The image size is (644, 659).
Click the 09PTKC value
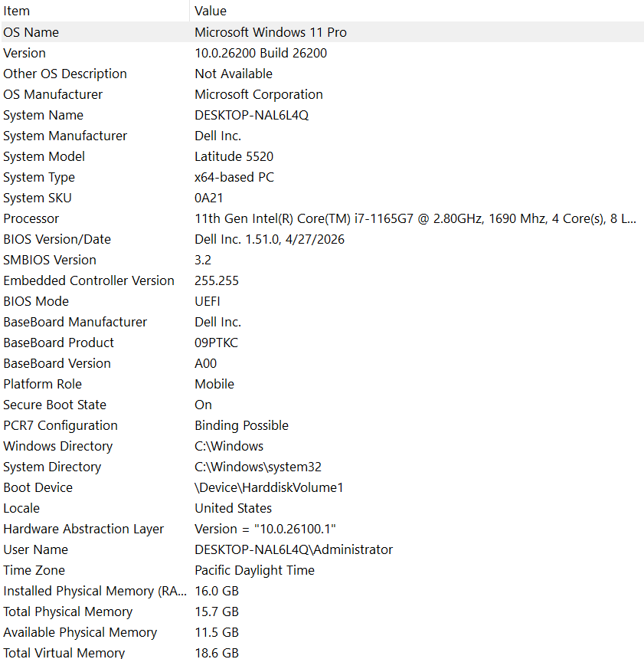[x=216, y=343]
